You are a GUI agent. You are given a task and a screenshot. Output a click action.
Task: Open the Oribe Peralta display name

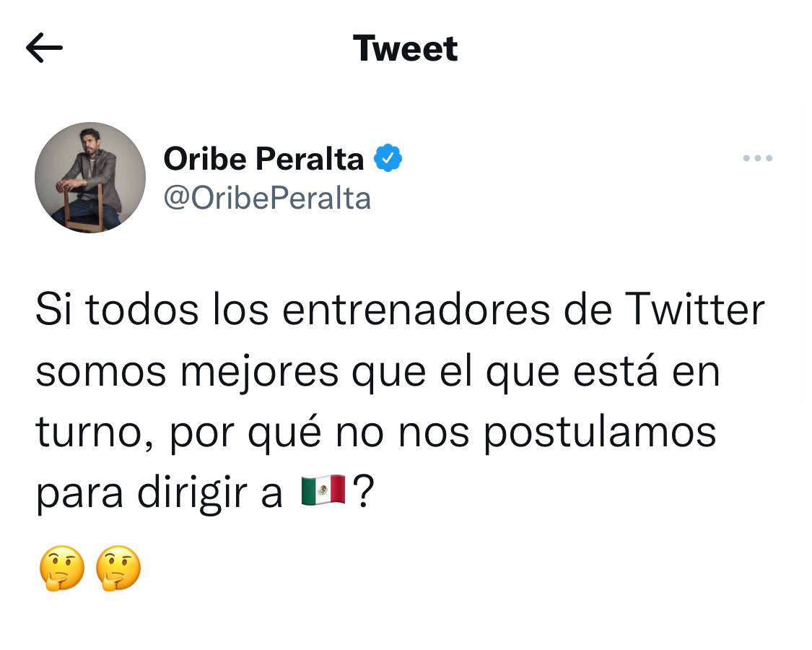click(x=263, y=158)
